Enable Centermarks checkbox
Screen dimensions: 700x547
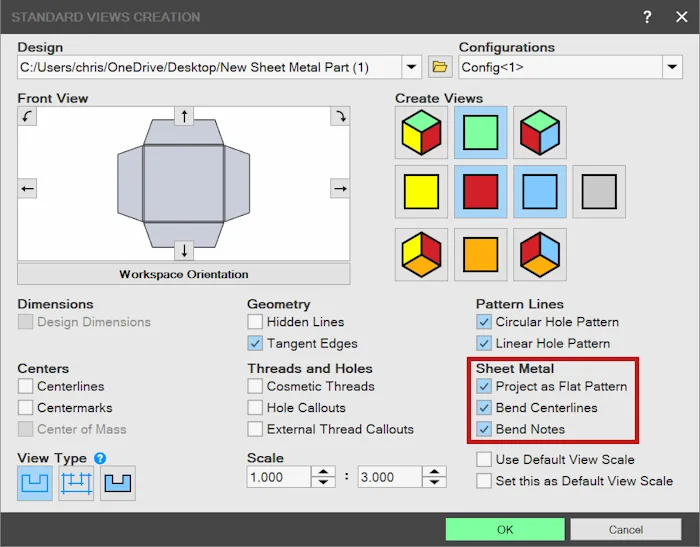(25, 408)
